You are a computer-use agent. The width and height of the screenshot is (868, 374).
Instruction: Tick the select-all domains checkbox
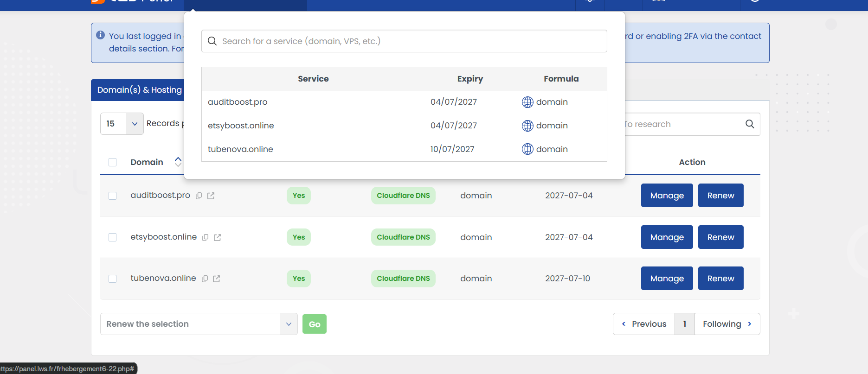(112, 162)
